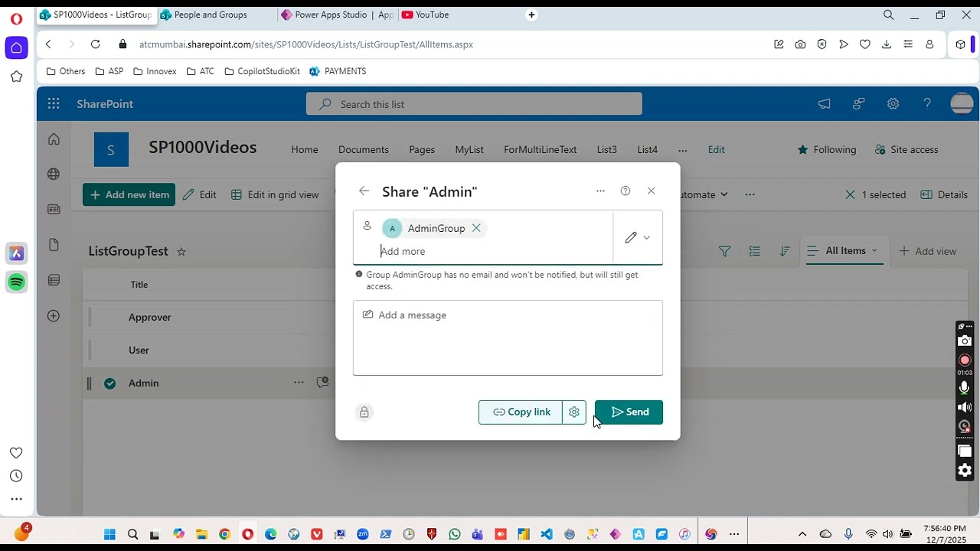Viewport: 980px width, 551px height.
Task: Open Windows Start menu
Action: [109, 534]
